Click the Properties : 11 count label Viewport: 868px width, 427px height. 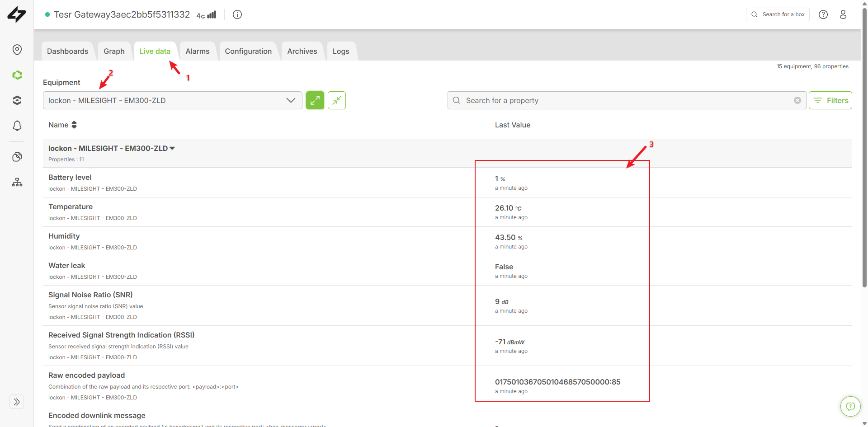tap(66, 160)
